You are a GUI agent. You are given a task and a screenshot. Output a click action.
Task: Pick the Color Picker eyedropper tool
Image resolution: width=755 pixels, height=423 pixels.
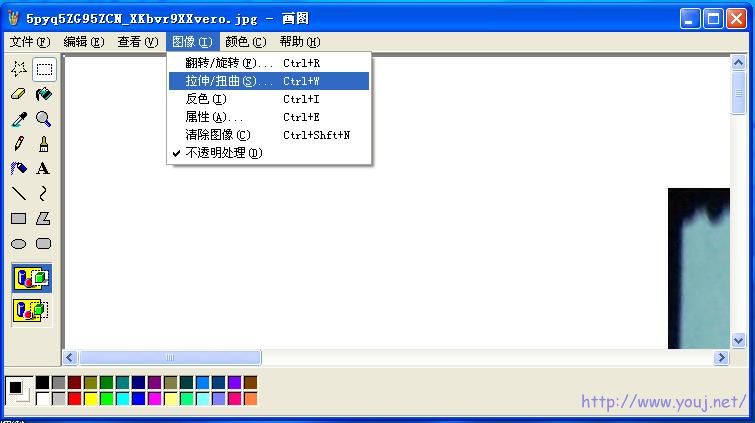[19, 119]
